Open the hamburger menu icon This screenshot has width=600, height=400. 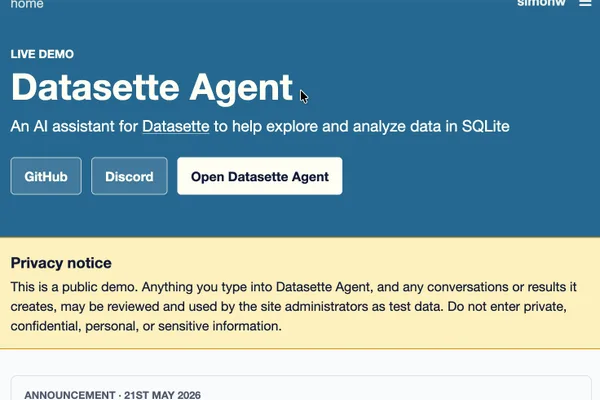tap(585, 3)
